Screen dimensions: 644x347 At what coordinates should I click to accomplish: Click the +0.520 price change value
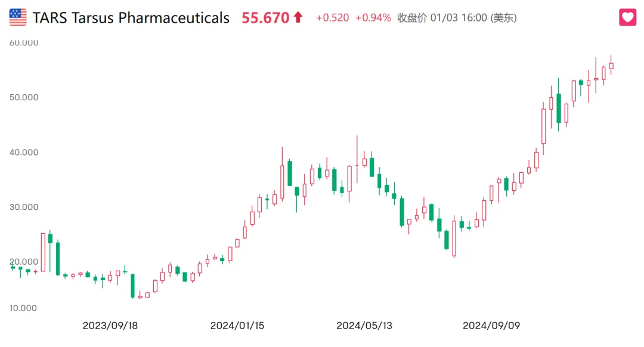point(332,18)
